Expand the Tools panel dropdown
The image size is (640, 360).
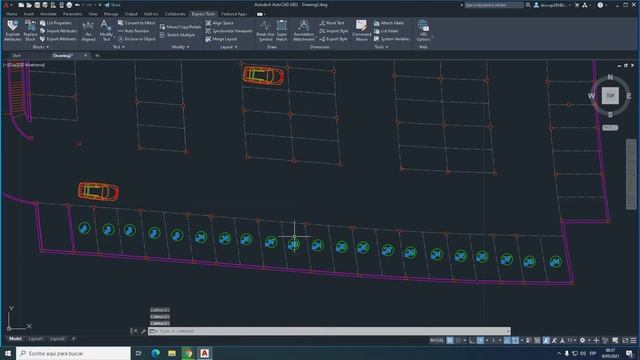tap(381, 47)
